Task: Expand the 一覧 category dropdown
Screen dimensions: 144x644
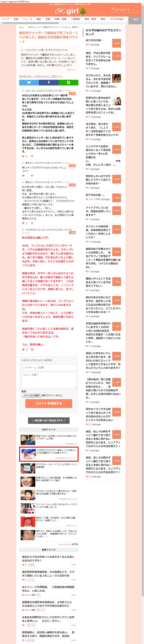Action: click(135, 19)
